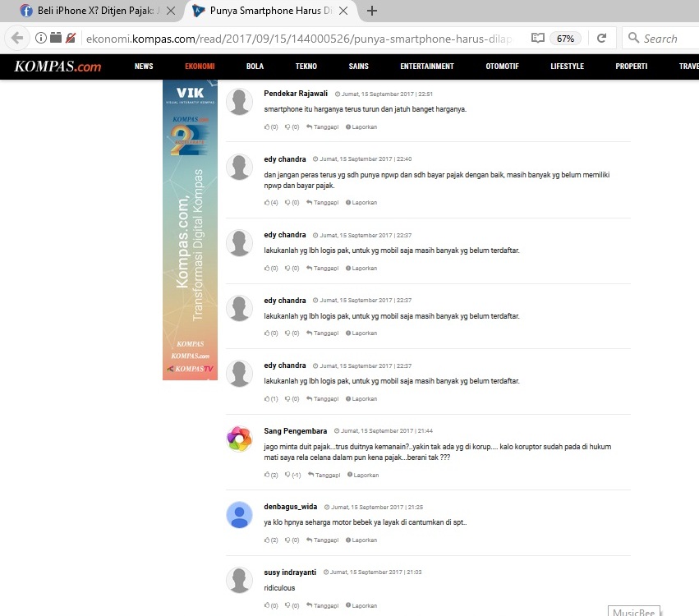Click the site information icon in address bar
This screenshot has height=616, width=699.
pyautogui.click(x=40, y=39)
